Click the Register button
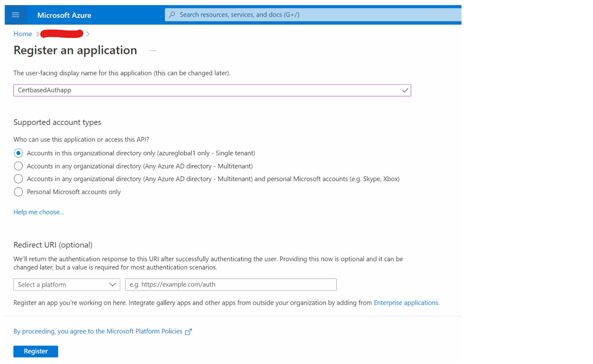Viewport: 593px width, 364px height. point(36,352)
